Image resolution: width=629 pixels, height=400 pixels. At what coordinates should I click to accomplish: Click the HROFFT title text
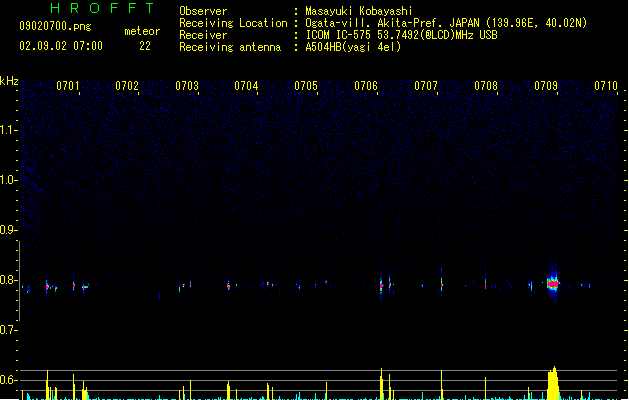(103, 8)
